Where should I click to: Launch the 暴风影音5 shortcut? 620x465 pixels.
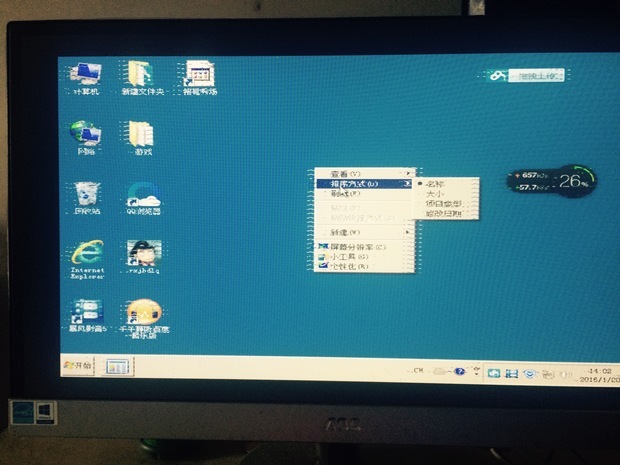87,316
